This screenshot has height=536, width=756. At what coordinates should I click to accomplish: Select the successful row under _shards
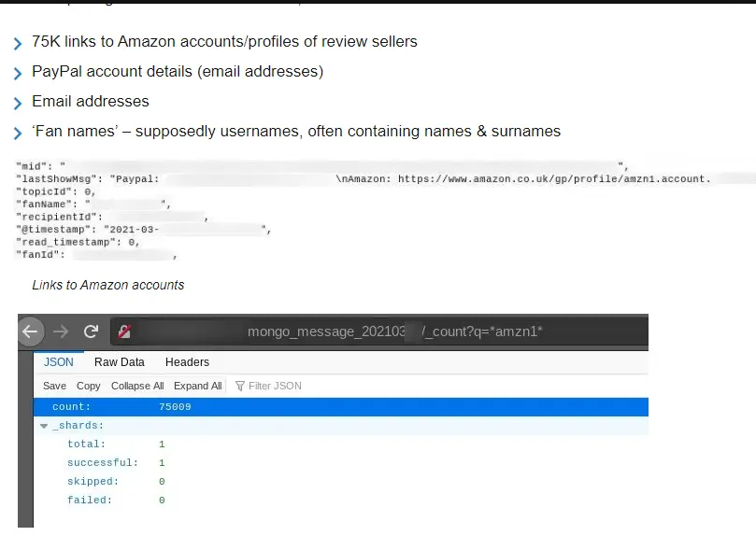103,463
